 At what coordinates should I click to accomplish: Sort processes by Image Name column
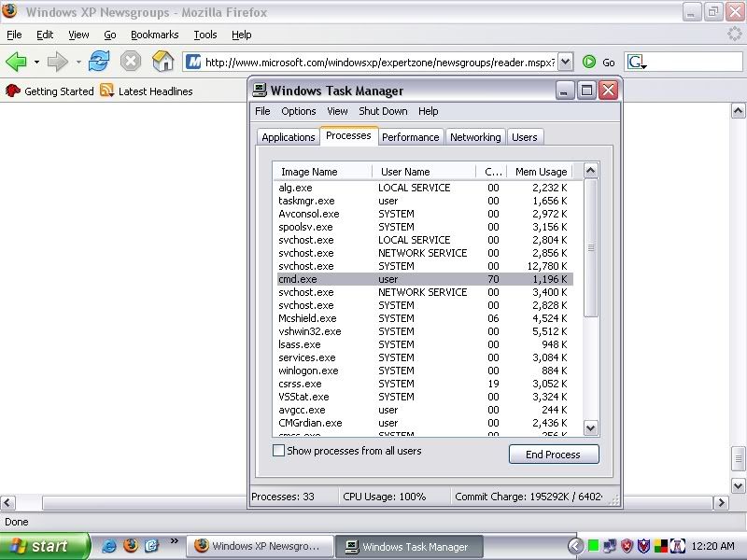click(322, 172)
